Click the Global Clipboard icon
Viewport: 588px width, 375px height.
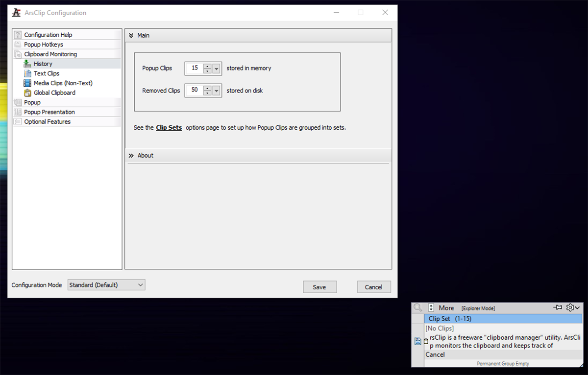click(27, 93)
